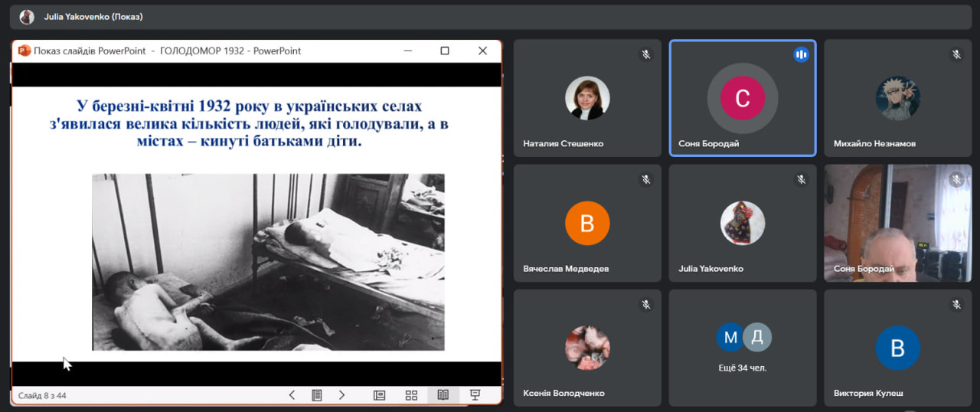Click the Julia Yakovenko (Показ) presenter label

[93, 16]
